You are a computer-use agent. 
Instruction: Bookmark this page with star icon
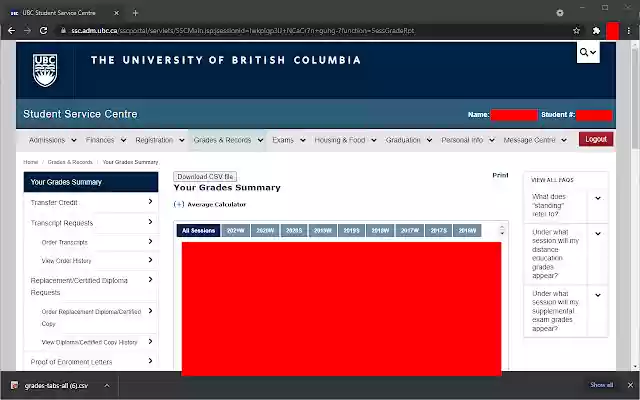(x=576, y=31)
